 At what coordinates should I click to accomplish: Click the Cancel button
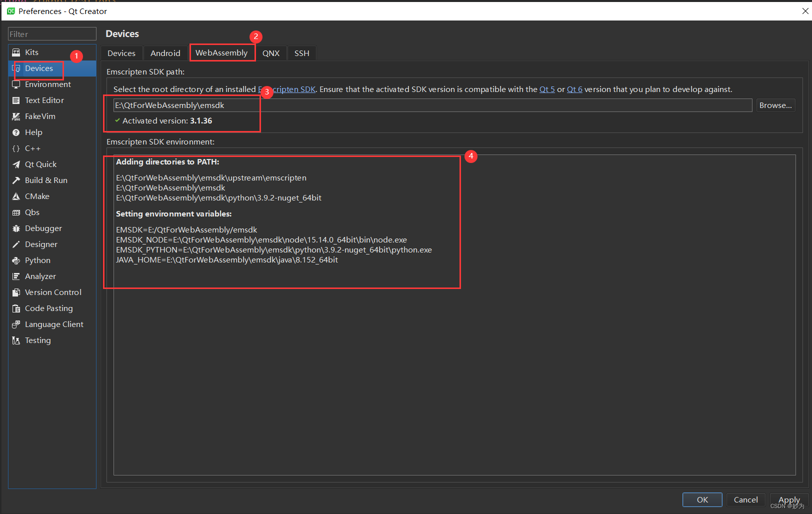coord(745,499)
